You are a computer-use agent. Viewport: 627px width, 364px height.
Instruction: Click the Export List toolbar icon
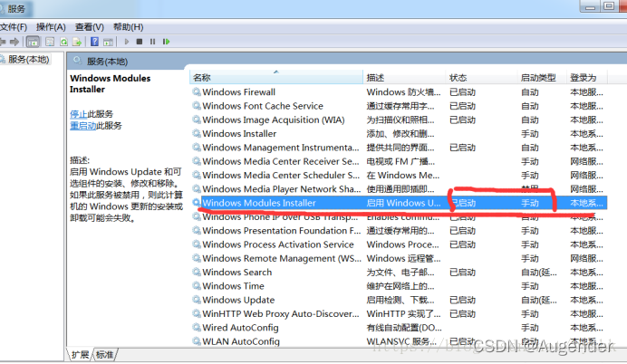[77, 42]
